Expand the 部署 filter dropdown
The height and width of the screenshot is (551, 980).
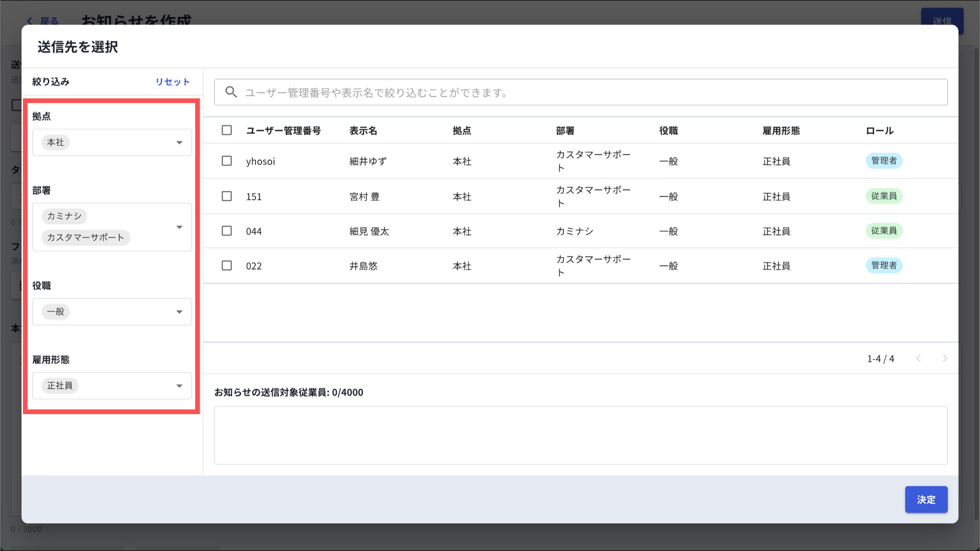point(179,227)
